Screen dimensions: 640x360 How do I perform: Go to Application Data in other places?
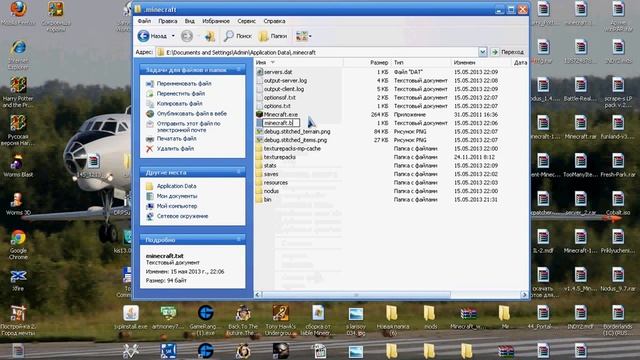(x=176, y=186)
